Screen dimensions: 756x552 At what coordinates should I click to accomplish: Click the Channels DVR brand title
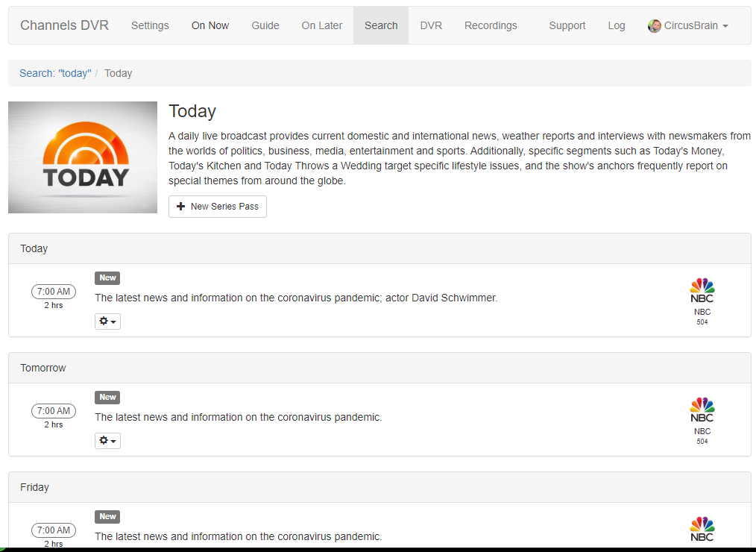[64, 25]
